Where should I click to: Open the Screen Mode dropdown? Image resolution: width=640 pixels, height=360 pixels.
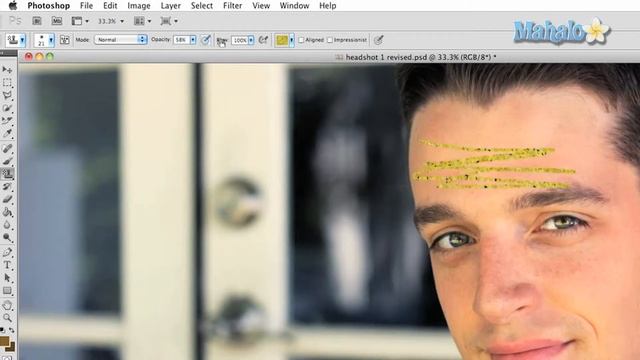169,21
